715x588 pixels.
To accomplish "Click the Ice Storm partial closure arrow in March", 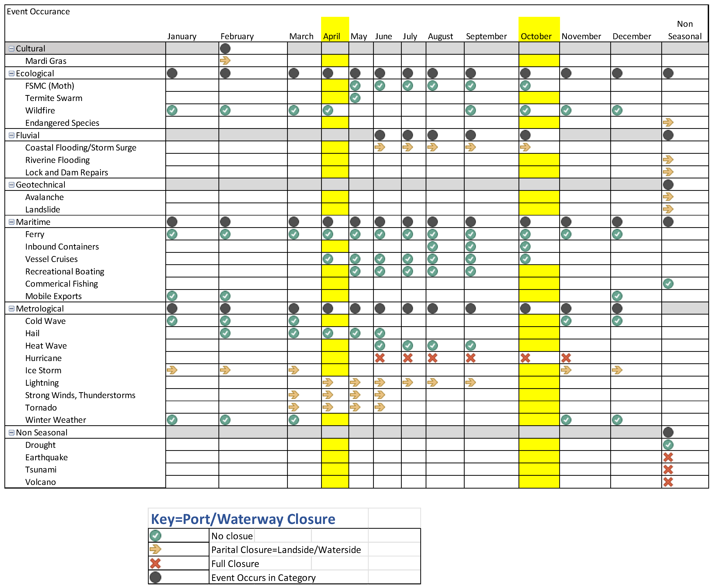I will click(294, 370).
